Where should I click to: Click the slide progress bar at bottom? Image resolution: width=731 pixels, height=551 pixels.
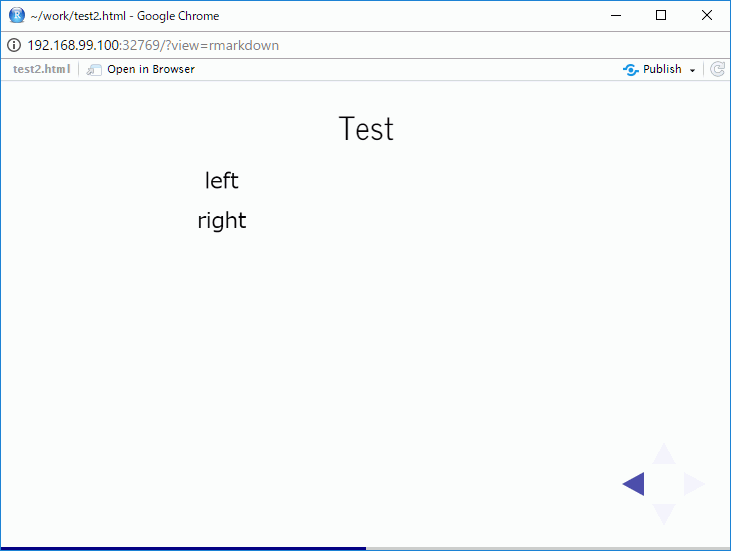click(366, 548)
